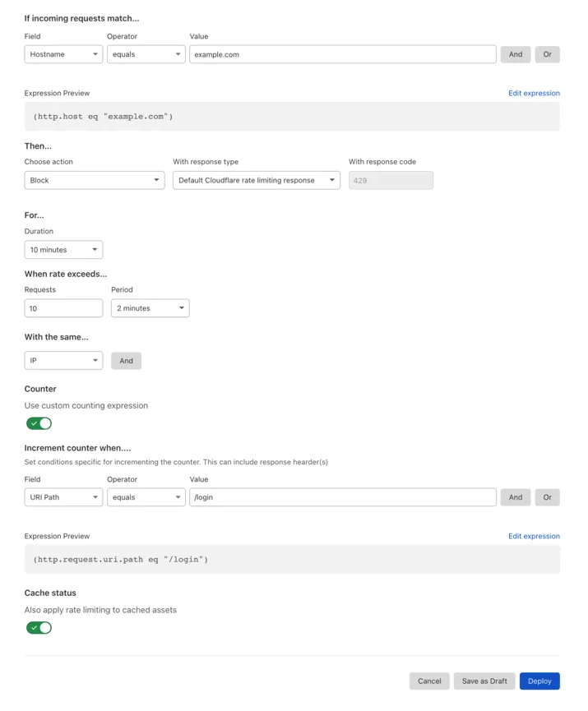Click the Requests input showing 10
The height and width of the screenshot is (711, 588).
coord(63,308)
